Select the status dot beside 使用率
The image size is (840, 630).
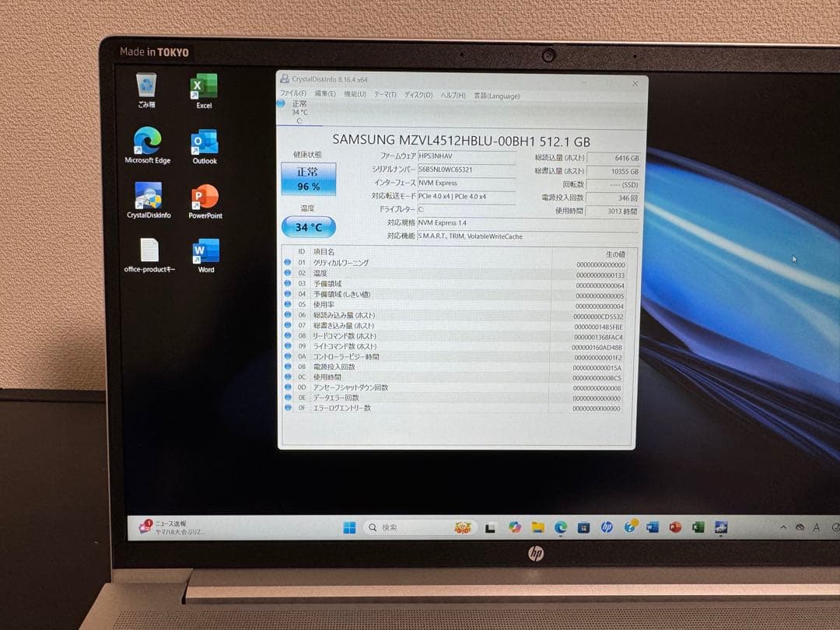pos(288,304)
